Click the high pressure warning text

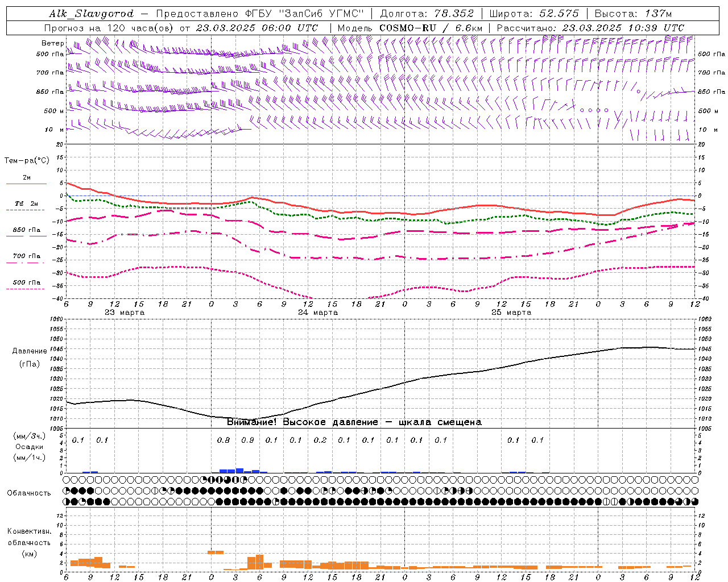click(x=354, y=422)
